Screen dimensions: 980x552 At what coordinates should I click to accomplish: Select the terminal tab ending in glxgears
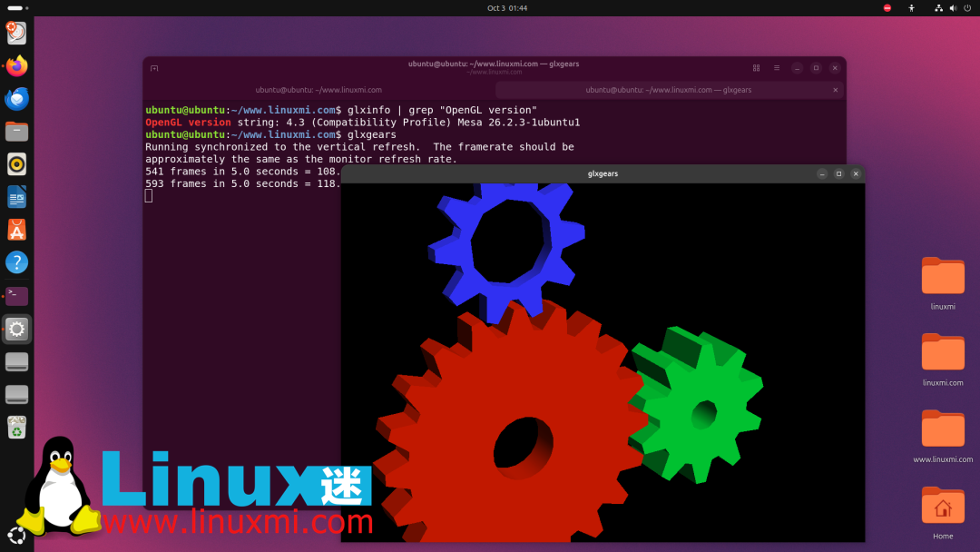point(668,90)
